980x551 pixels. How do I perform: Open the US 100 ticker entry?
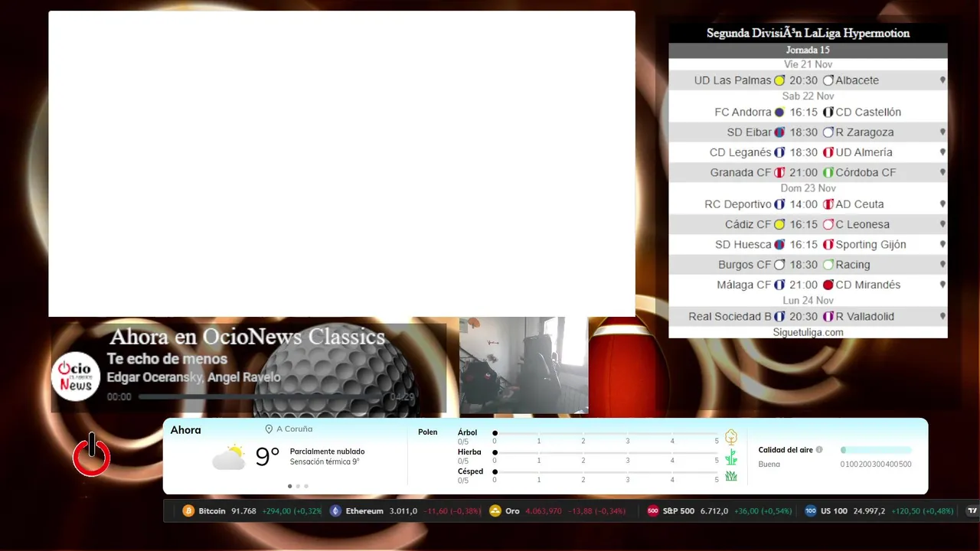[879, 510]
